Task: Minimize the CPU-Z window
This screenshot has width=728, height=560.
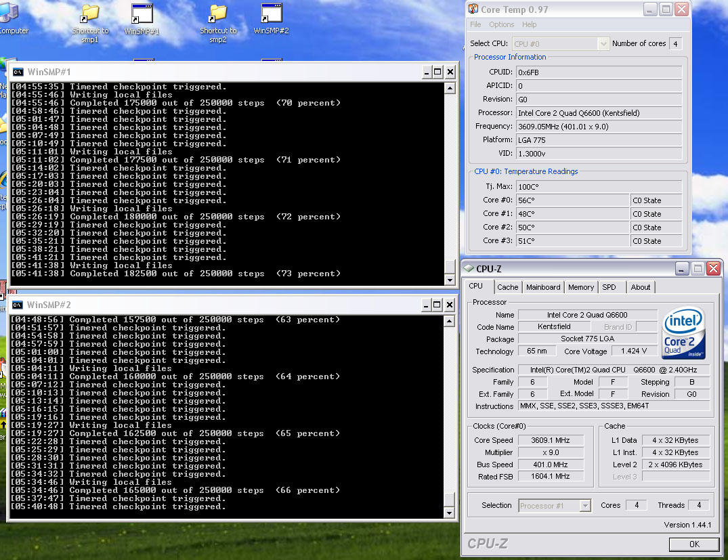Action: click(x=681, y=268)
